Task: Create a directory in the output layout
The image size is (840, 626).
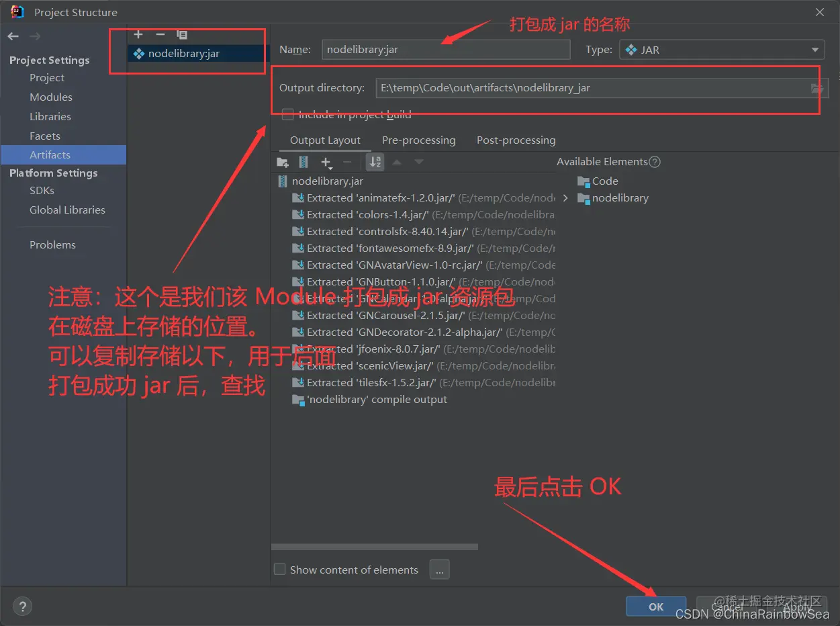Action: (x=282, y=161)
